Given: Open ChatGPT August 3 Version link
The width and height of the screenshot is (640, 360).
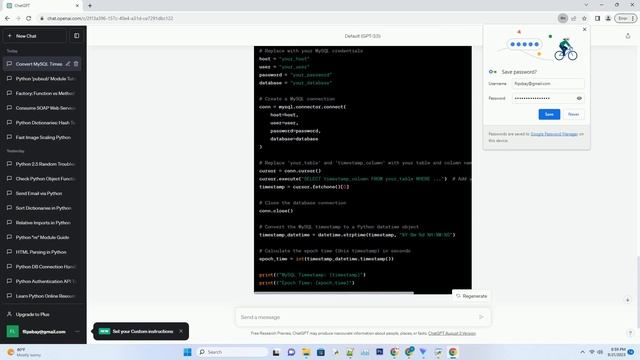Looking at the screenshot, I should [452, 333].
